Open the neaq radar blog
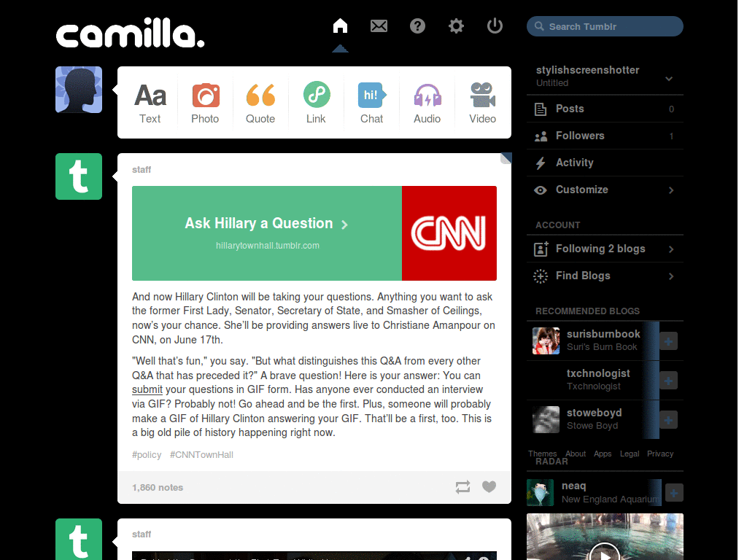 pos(573,486)
